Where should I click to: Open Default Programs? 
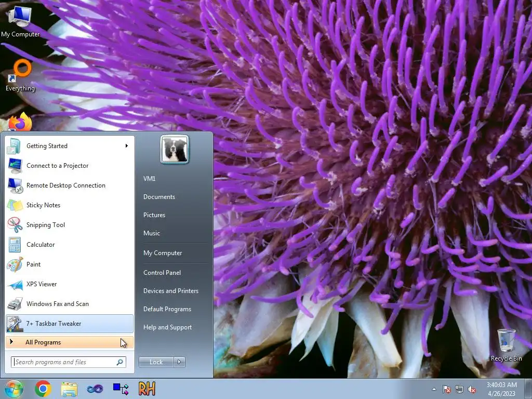pos(167,309)
